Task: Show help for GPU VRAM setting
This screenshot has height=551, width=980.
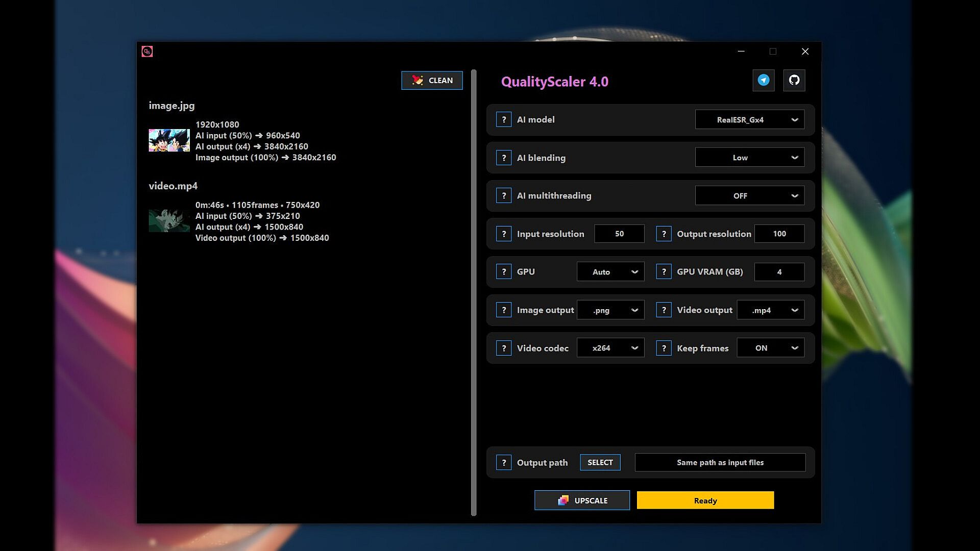Action: point(664,272)
